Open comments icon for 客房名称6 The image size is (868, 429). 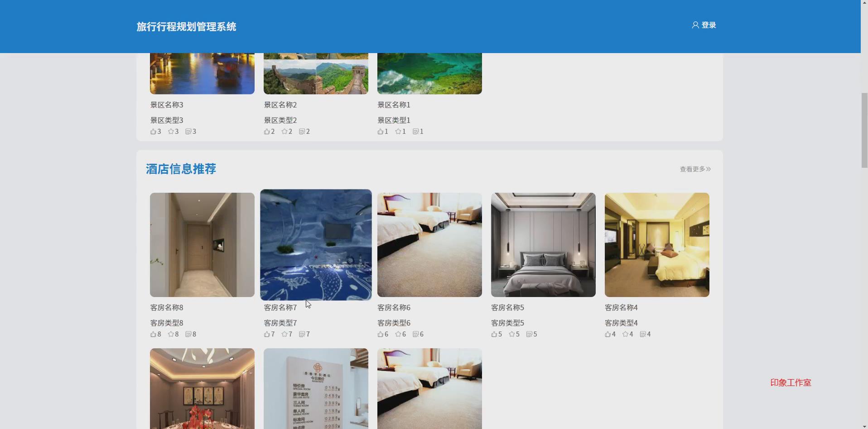tap(416, 334)
